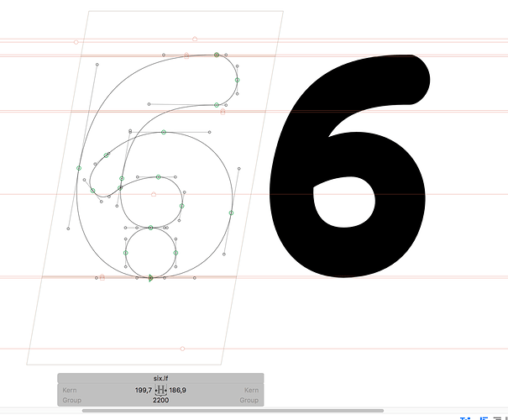The image size is (508, 420).
Task: Click the guide marker on the middle red guideline
Action: (154, 194)
